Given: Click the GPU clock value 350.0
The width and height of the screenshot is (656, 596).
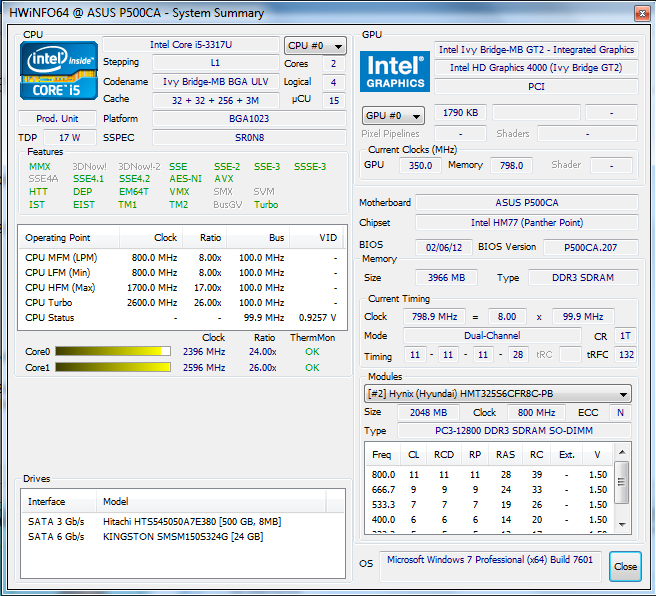Looking at the screenshot, I should point(420,166).
